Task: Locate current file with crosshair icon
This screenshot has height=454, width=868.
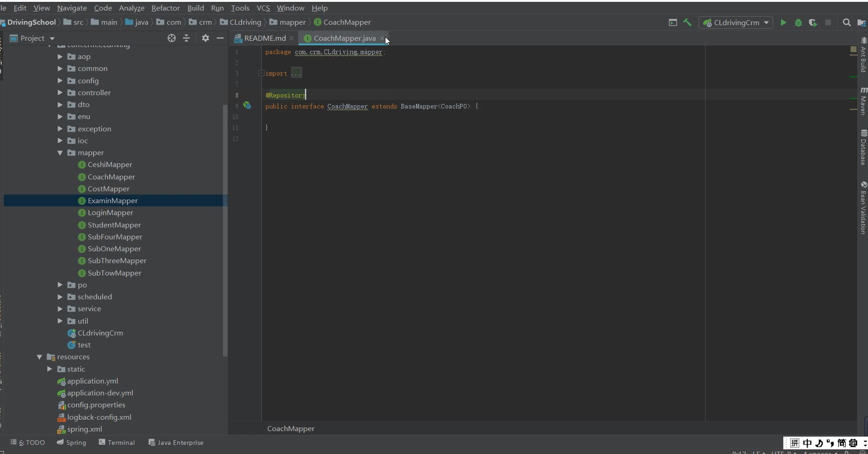Action: click(x=172, y=38)
